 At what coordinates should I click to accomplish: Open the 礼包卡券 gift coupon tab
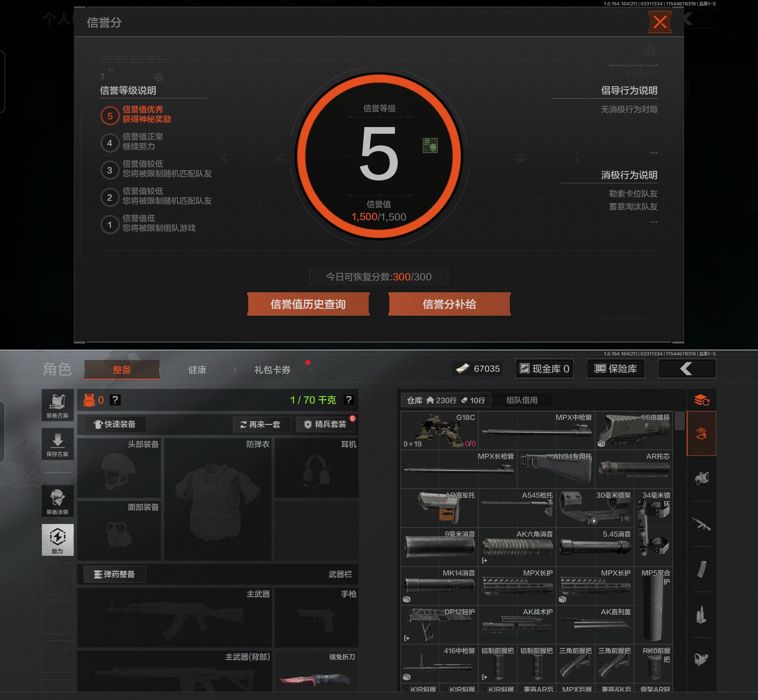pos(272,370)
